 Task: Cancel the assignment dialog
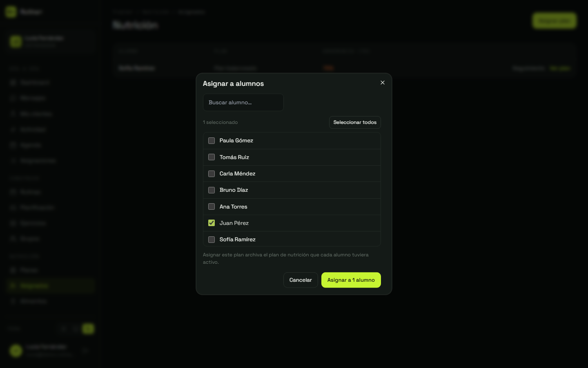pyautogui.click(x=301, y=280)
